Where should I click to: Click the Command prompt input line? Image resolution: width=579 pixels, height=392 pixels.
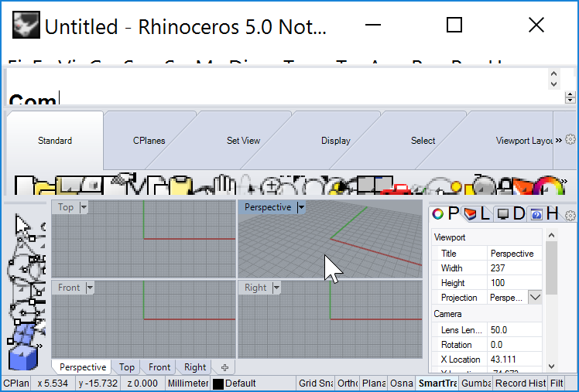[x=284, y=99]
